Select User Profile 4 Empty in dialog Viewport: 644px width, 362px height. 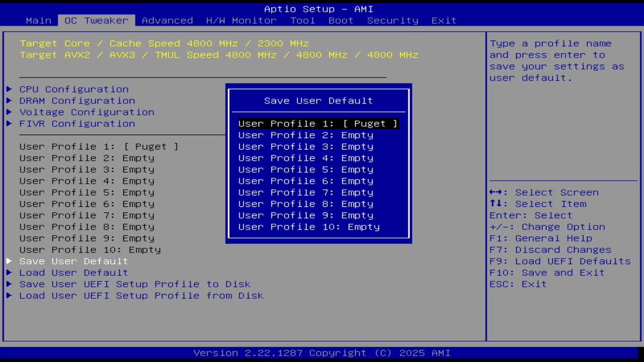306,158
